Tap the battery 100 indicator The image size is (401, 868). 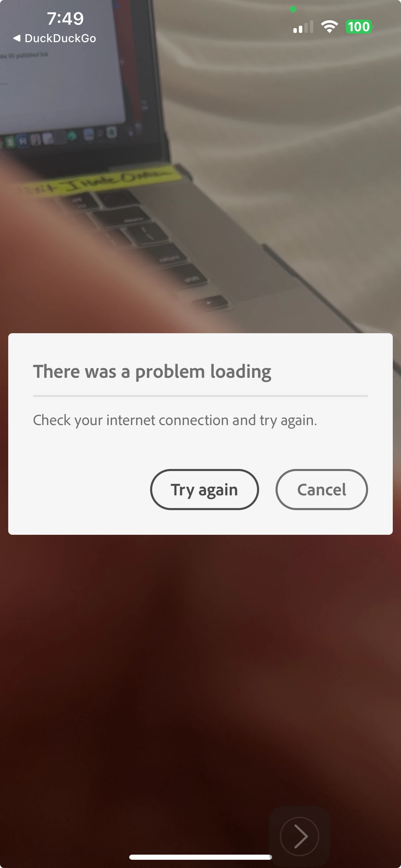[360, 27]
